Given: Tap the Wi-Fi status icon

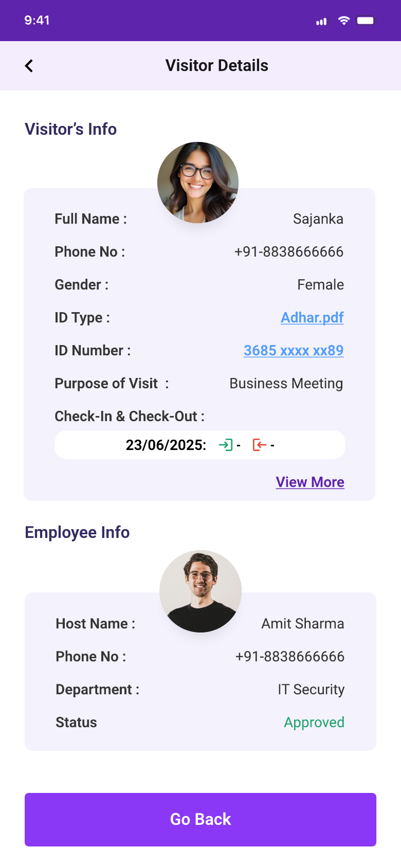Looking at the screenshot, I should click(x=344, y=21).
